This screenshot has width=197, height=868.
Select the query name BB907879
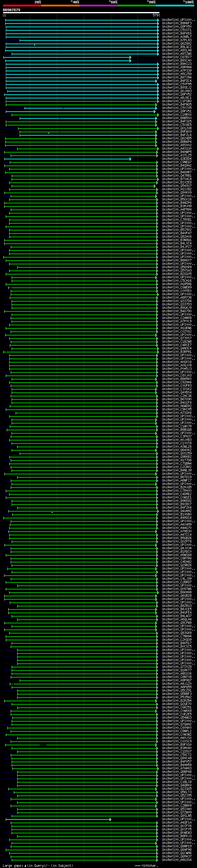(x=11, y=10)
